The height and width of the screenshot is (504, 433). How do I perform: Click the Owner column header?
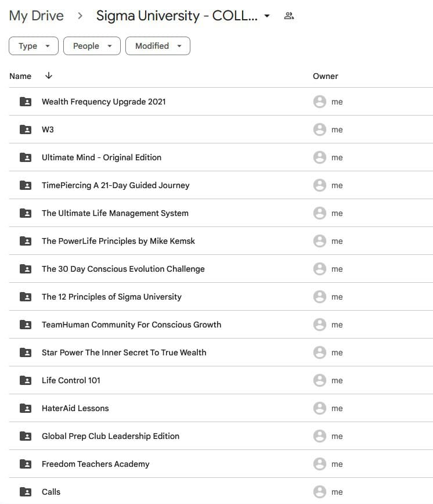(x=325, y=76)
